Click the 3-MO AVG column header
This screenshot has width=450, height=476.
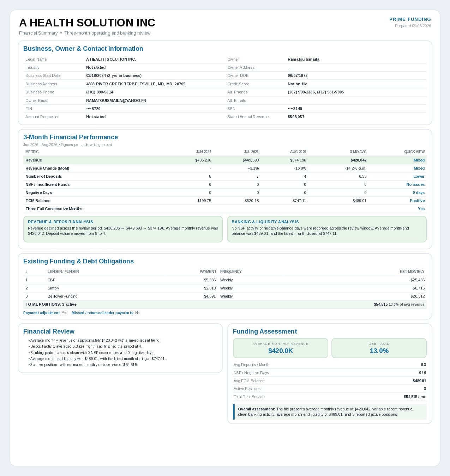(358, 152)
